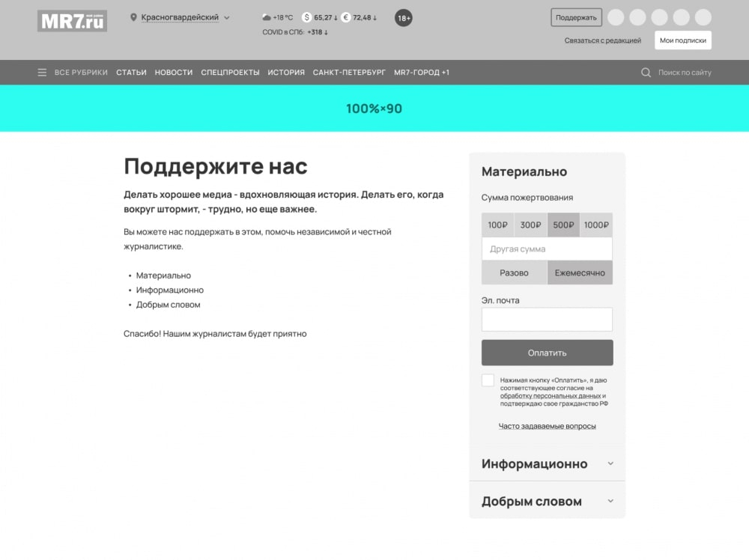Open ВСЕ РУБРИКИ menu
The height and width of the screenshot is (560, 749).
(81, 73)
